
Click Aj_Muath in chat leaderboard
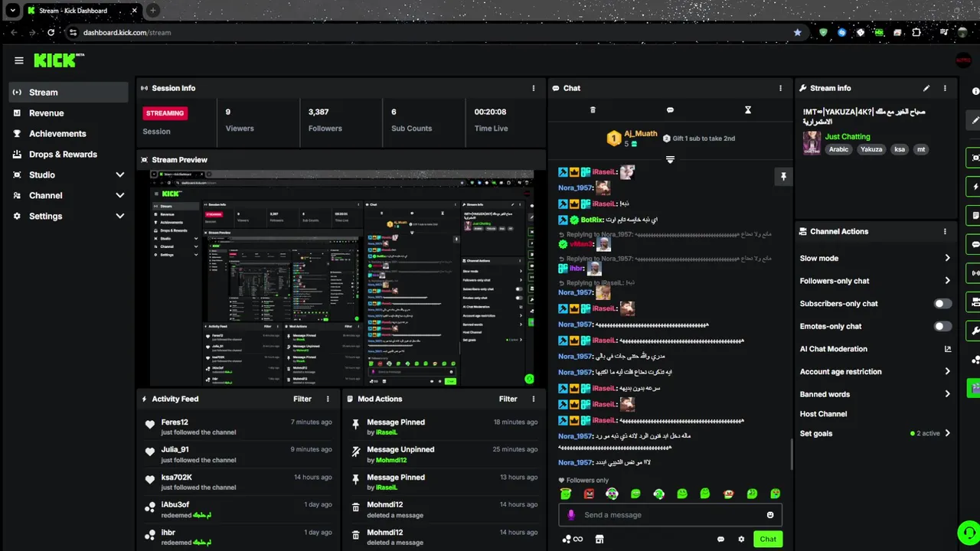tap(641, 133)
